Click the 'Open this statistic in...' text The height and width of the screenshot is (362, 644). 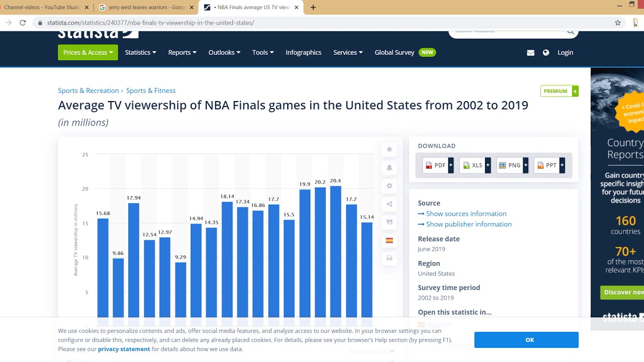455,312
